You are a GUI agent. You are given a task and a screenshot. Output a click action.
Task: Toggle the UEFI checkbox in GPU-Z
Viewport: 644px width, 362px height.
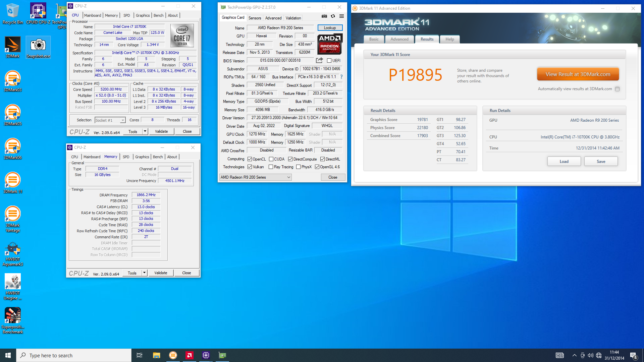pyautogui.click(x=329, y=61)
